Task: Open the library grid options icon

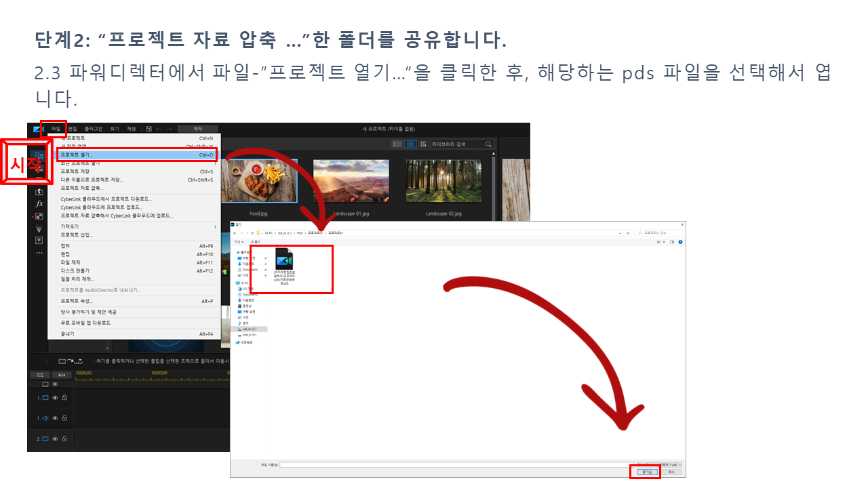Action: (423, 144)
